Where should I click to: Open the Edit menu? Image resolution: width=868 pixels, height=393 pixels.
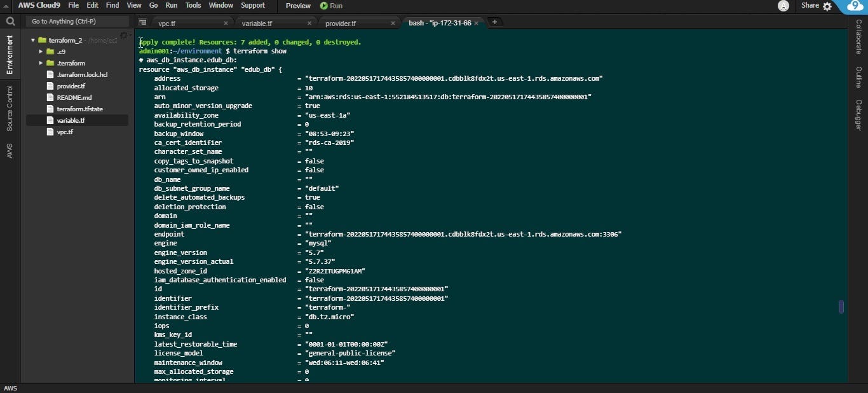tap(93, 5)
